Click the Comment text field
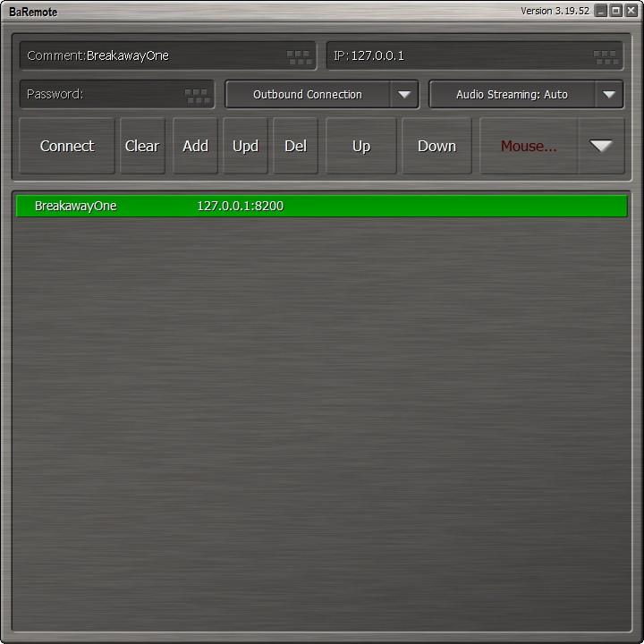 tap(167, 55)
